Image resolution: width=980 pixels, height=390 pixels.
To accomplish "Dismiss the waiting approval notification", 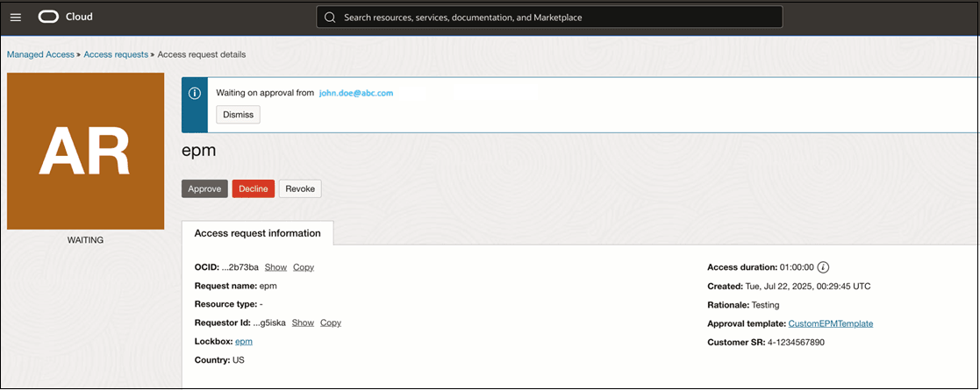I will tap(238, 115).
